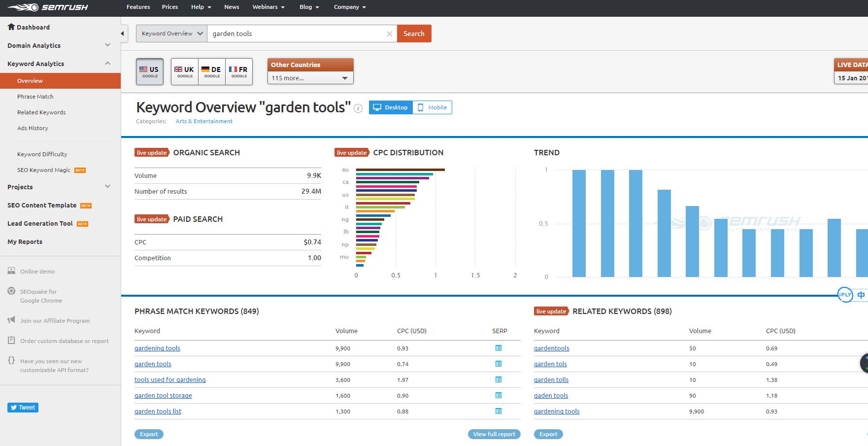868x446 pixels.
Task: Click the iFLY floating icon
Action: pyautogui.click(x=845, y=295)
